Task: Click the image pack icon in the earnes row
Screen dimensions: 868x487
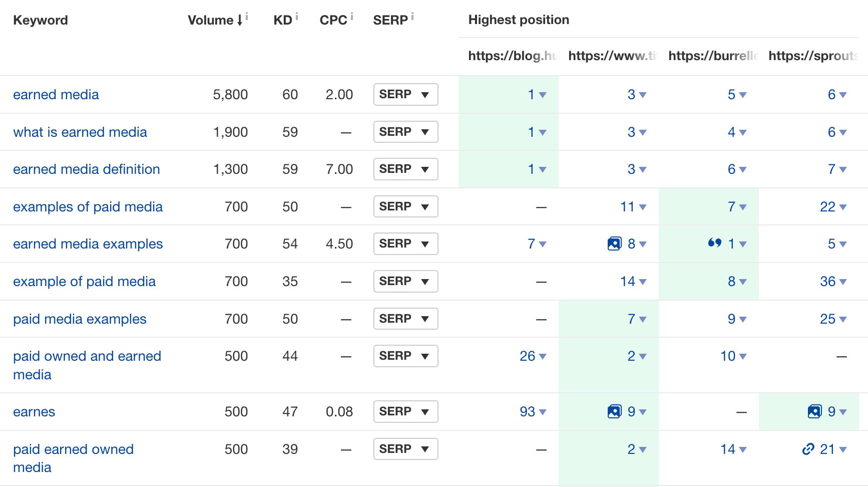Action: pos(614,411)
